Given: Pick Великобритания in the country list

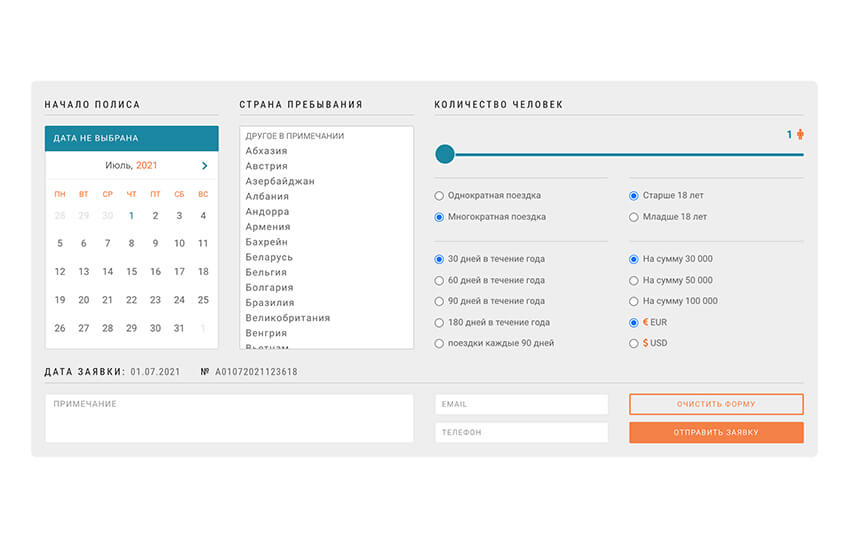Looking at the screenshot, I should tap(287, 318).
